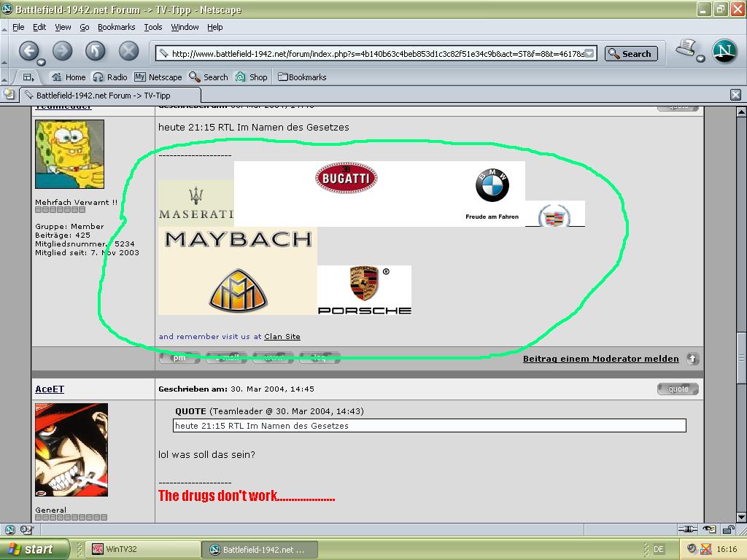Select the Battlefield-1942.net Forum TV-Tipp tab

109,96
